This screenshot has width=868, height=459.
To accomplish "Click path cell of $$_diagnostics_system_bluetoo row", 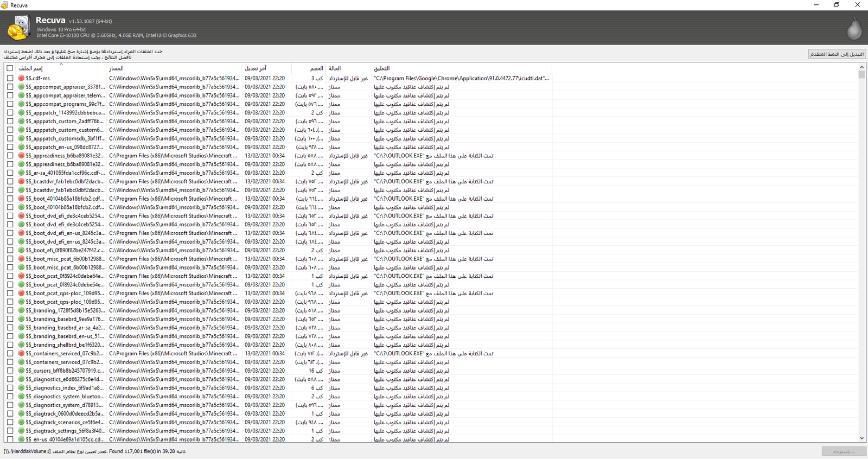I will pyautogui.click(x=174, y=397).
